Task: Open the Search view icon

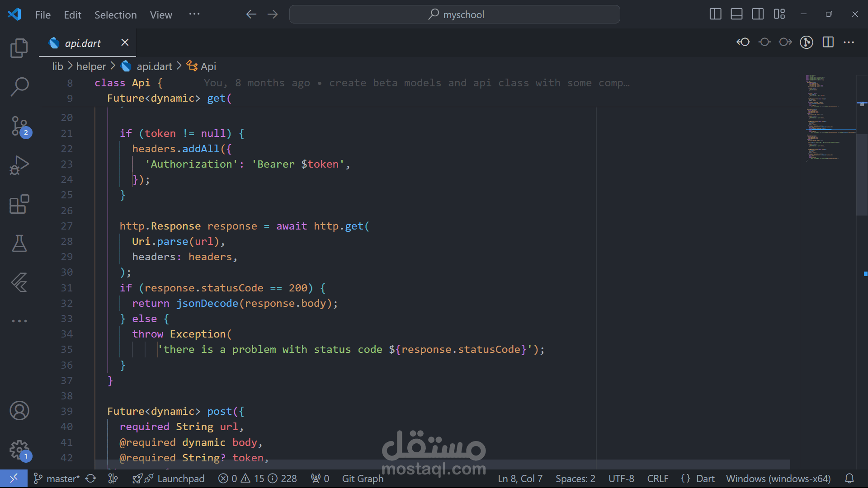Action: point(19,86)
